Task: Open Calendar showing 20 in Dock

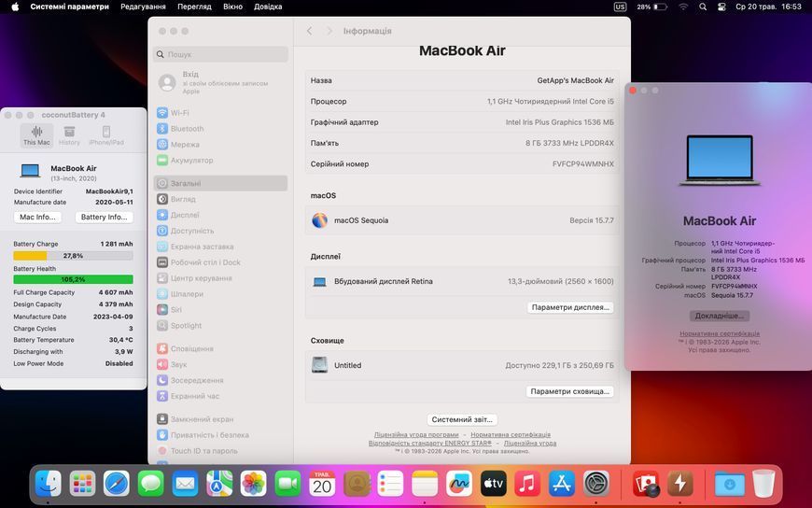Action: (322, 483)
